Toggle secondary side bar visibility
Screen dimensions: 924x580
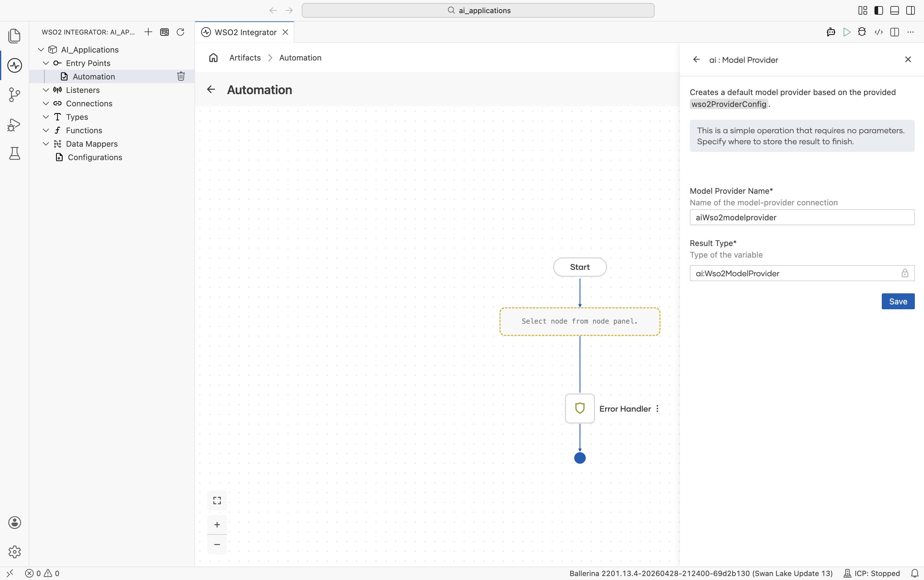pos(910,10)
